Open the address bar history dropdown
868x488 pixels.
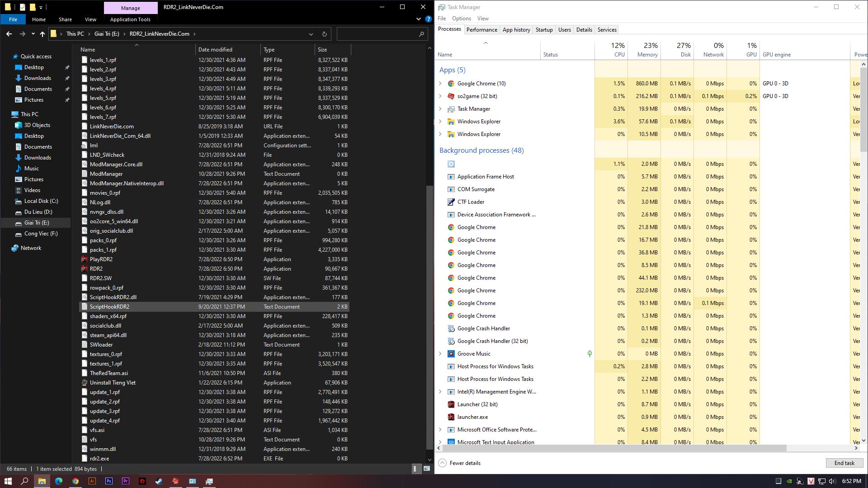(x=311, y=34)
